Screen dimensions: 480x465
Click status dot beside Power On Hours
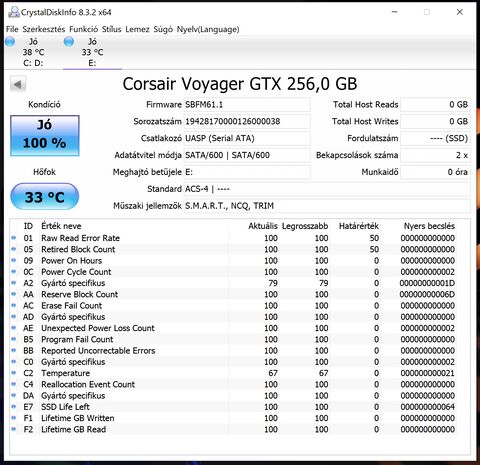[x=14, y=260]
